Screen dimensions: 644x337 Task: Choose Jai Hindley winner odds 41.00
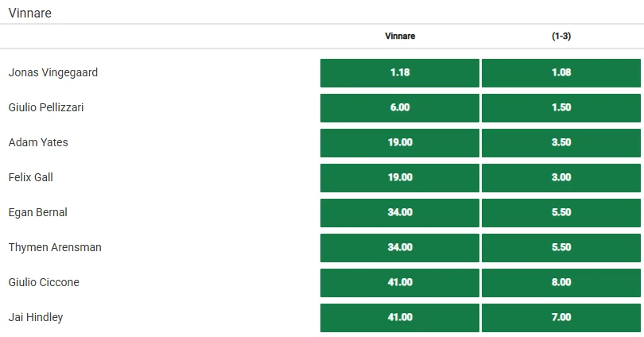[x=400, y=317]
